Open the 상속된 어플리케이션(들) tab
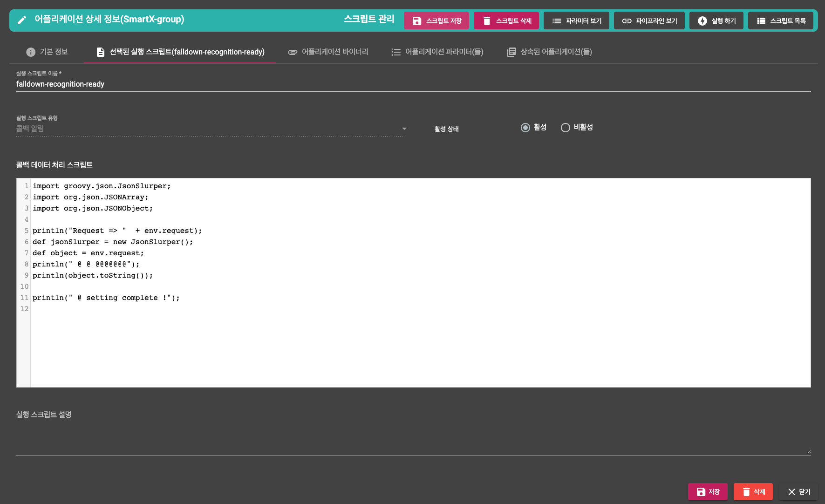 [550, 52]
